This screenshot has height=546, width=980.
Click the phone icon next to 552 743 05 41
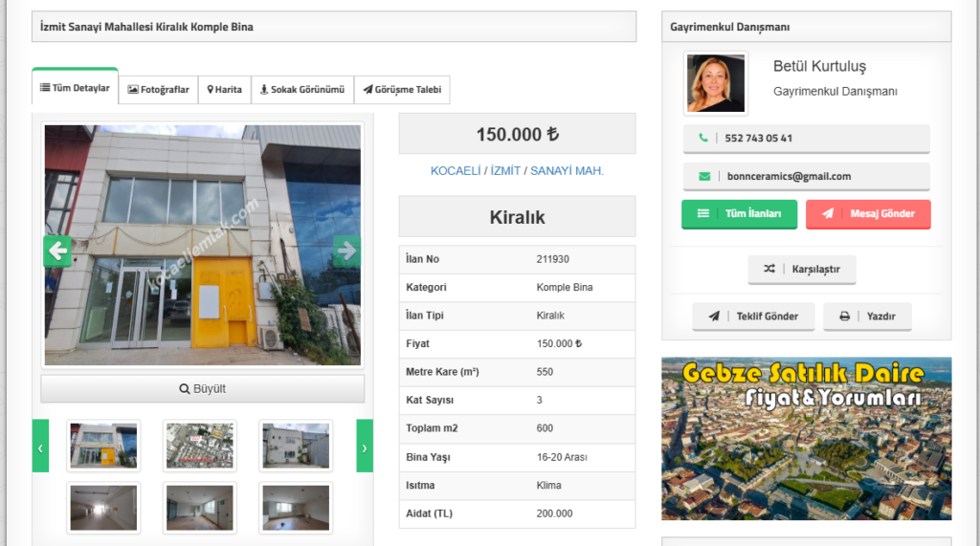click(703, 138)
